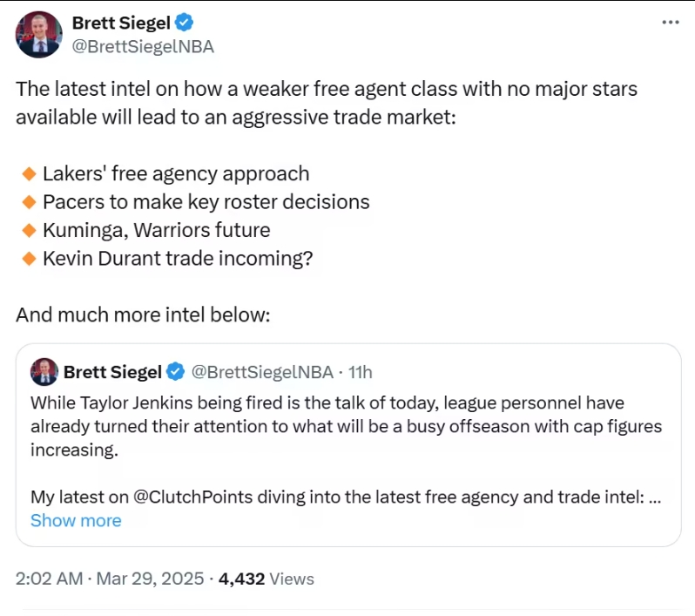Click the small avatar in the quoted tweet
This screenshot has width=695, height=616.
[44, 372]
